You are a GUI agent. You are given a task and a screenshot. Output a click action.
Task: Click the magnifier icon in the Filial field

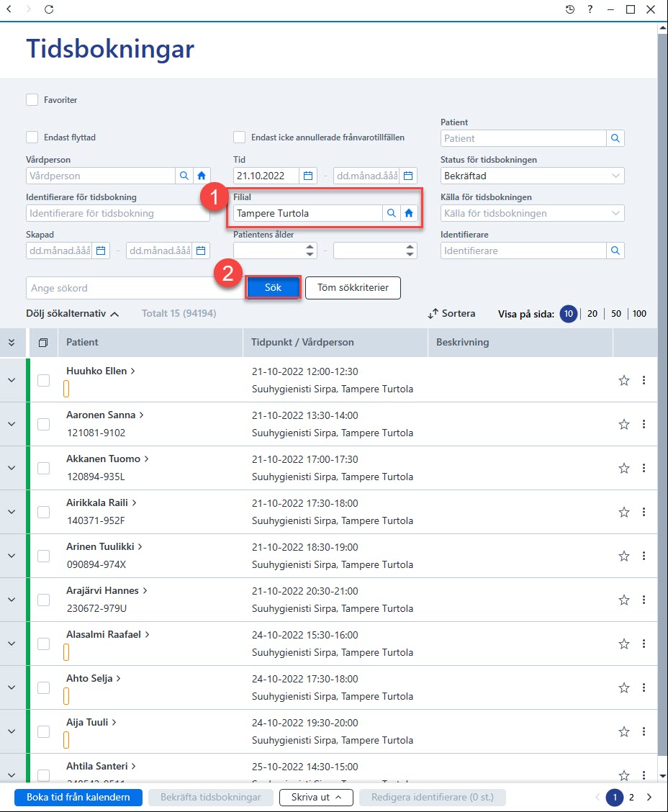pos(392,213)
